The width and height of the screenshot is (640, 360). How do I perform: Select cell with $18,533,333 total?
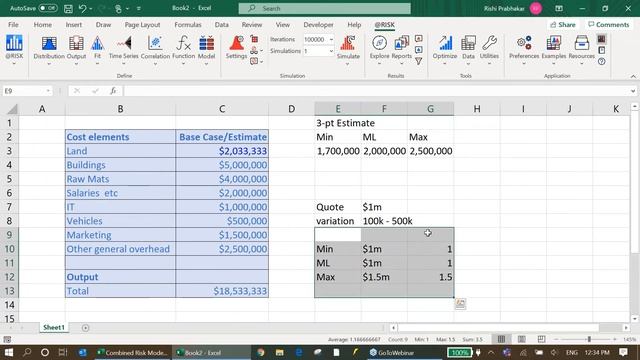point(222,291)
